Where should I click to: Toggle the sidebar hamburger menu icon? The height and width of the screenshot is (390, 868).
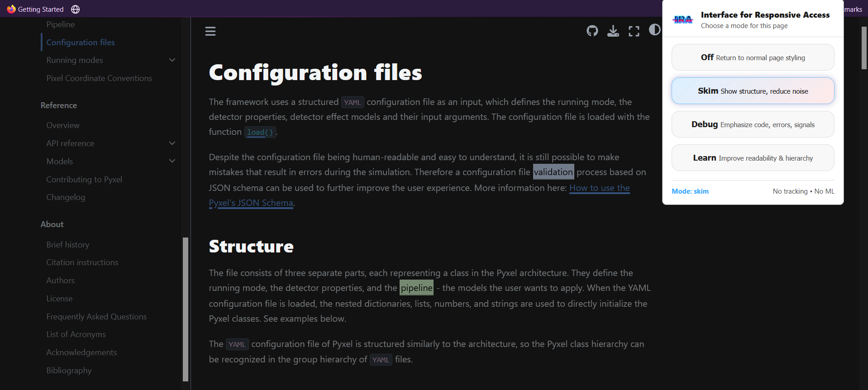coord(210,31)
